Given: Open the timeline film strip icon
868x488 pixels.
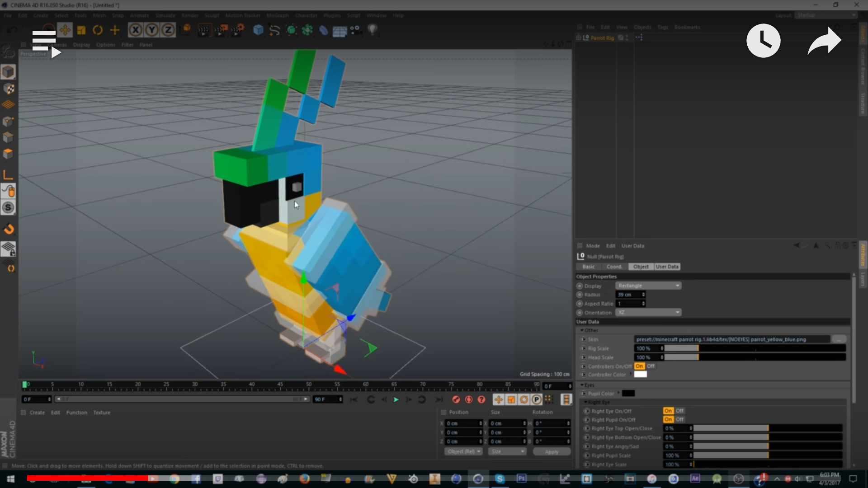Looking at the screenshot, I should tap(566, 399).
